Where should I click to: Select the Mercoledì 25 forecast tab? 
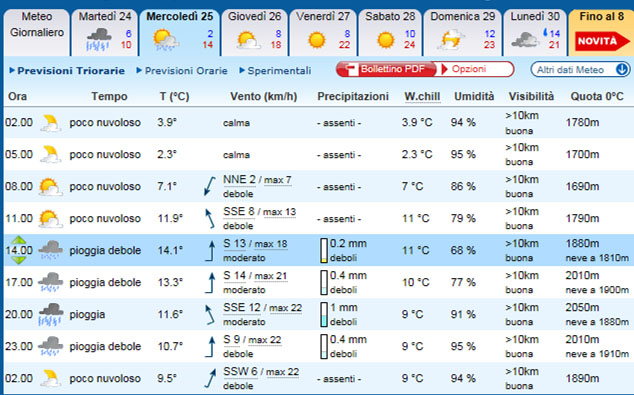point(180,32)
